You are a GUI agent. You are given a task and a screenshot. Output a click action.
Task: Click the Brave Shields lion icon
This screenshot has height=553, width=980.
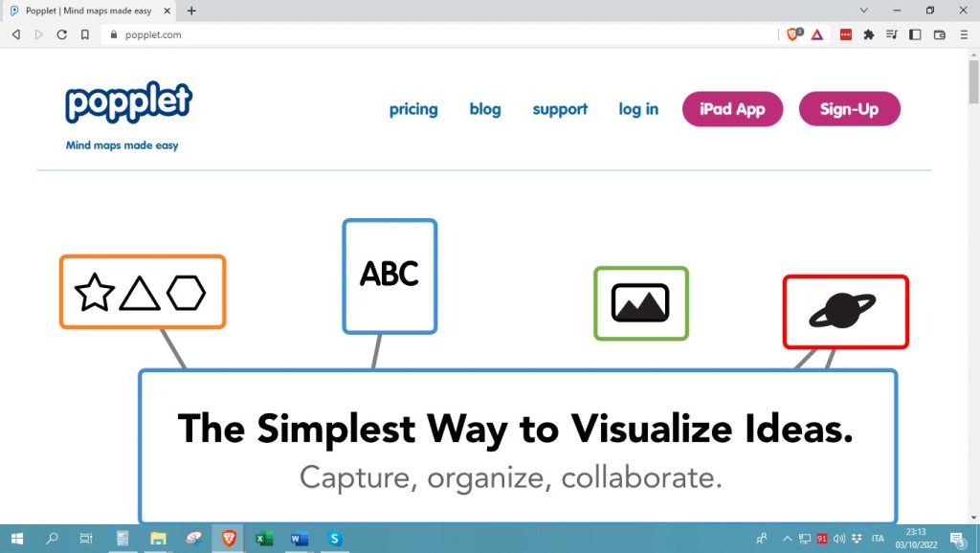point(793,34)
